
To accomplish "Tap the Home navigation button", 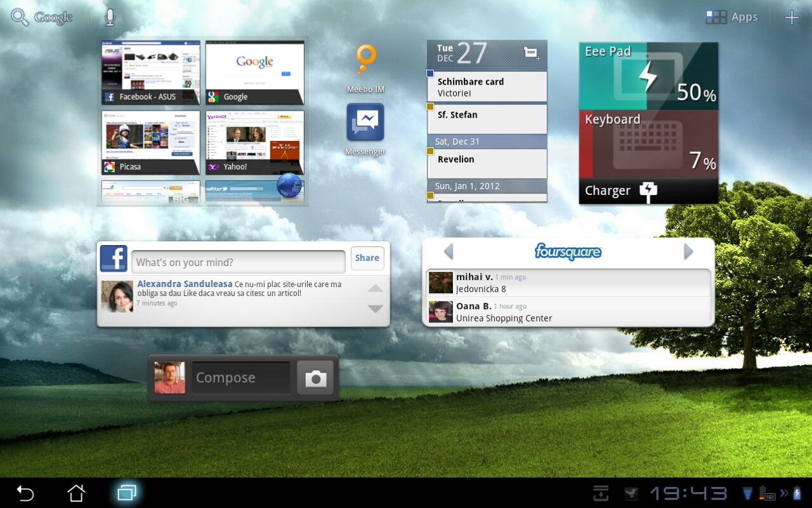I will tap(76, 493).
